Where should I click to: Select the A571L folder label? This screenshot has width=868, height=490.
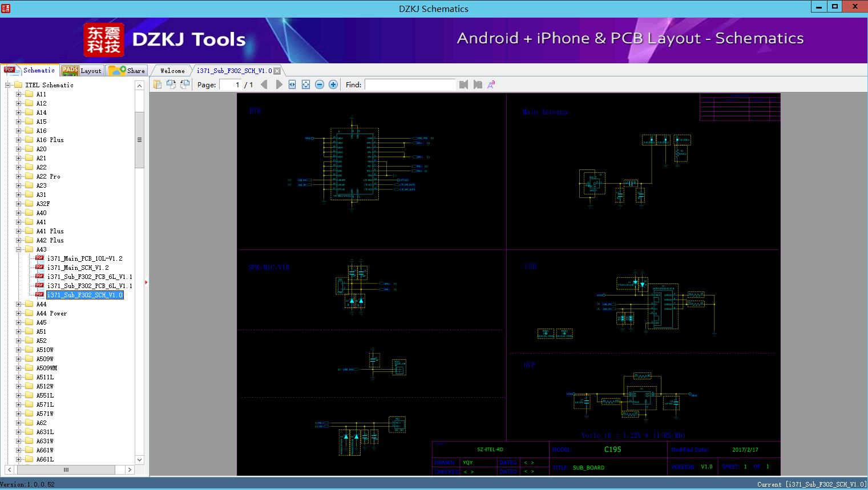pos(45,404)
